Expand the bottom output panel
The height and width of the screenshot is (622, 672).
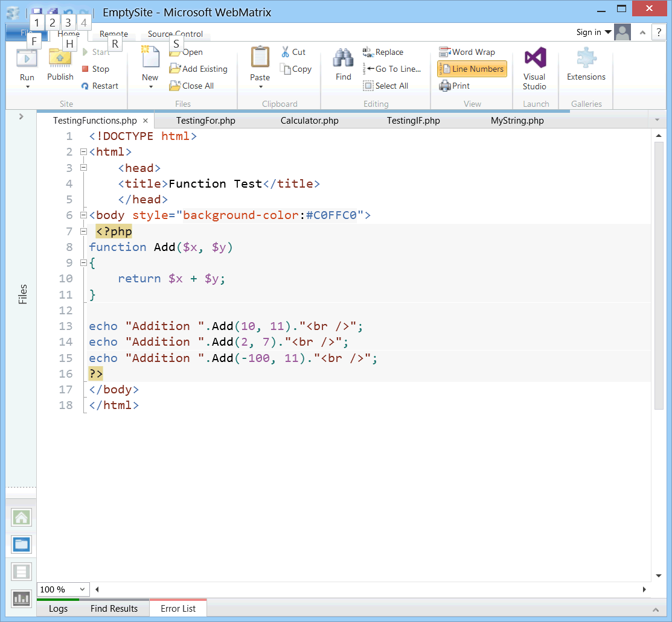(655, 609)
